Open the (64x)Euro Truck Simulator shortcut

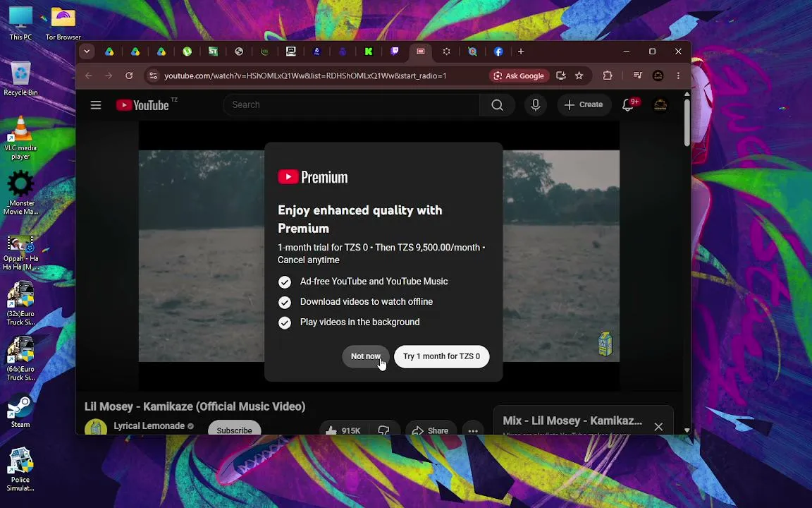(x=20, y=358)
